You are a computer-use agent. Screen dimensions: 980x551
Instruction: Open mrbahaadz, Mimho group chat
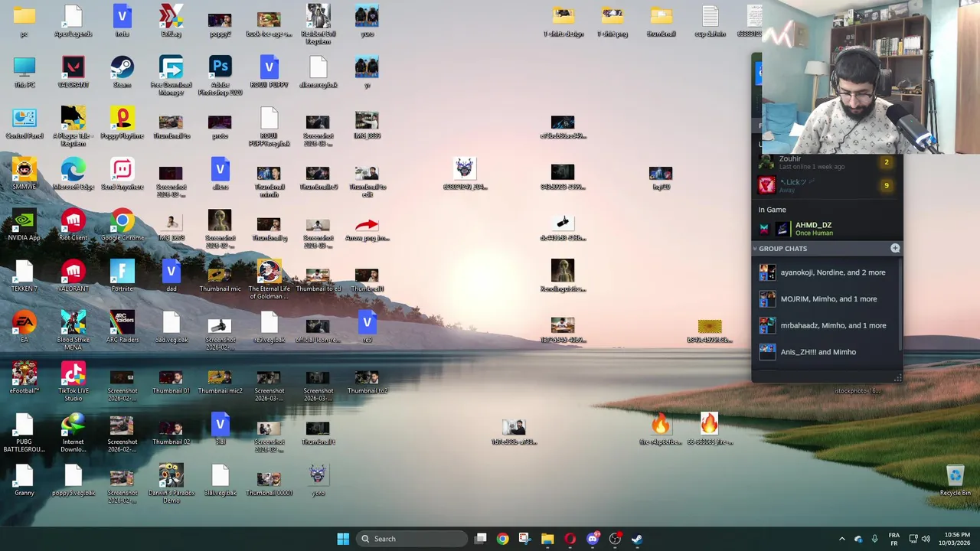[x=825, y=325]
